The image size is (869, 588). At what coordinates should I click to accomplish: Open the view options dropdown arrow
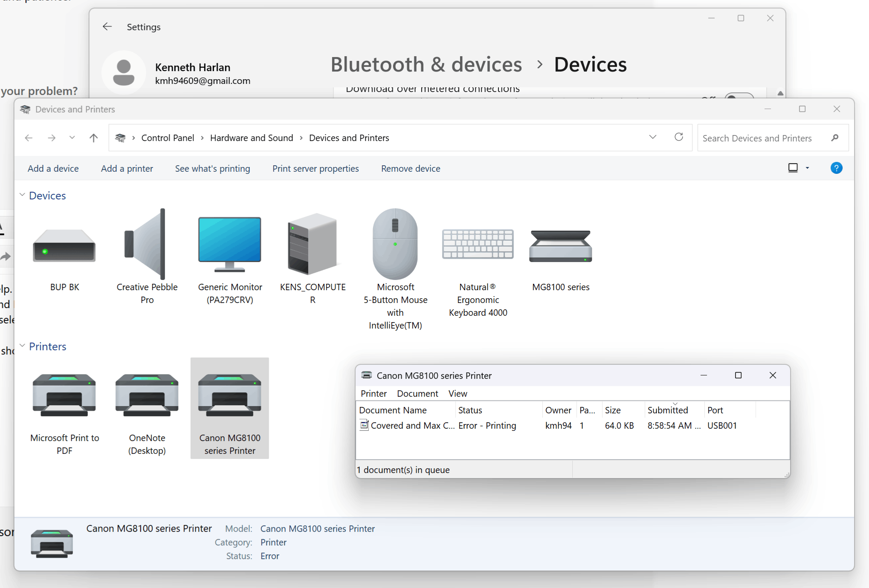pyautogui.click(x=807, y=168)
